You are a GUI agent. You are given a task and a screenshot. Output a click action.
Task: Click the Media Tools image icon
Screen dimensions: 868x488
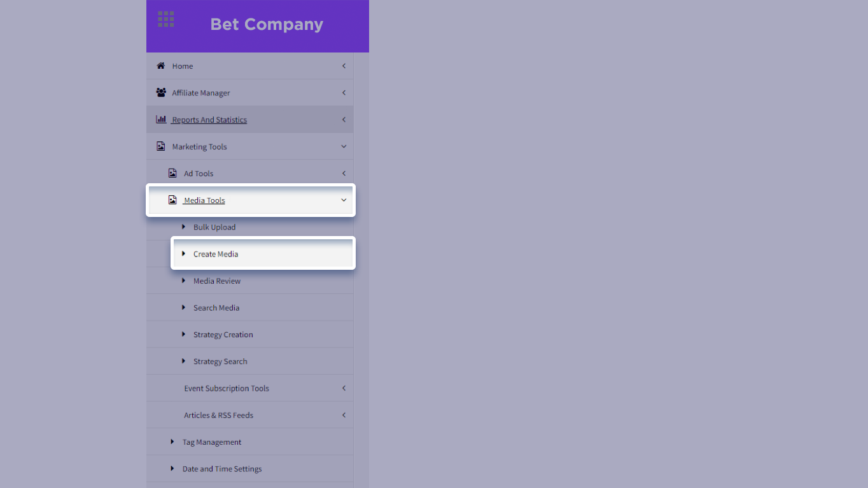tap(172, 200)
